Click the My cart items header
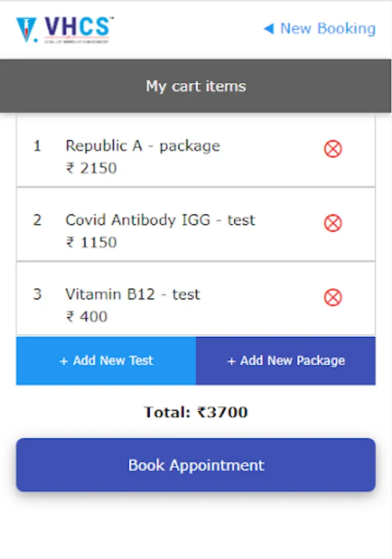392x559 pixels. pos(196,86)
